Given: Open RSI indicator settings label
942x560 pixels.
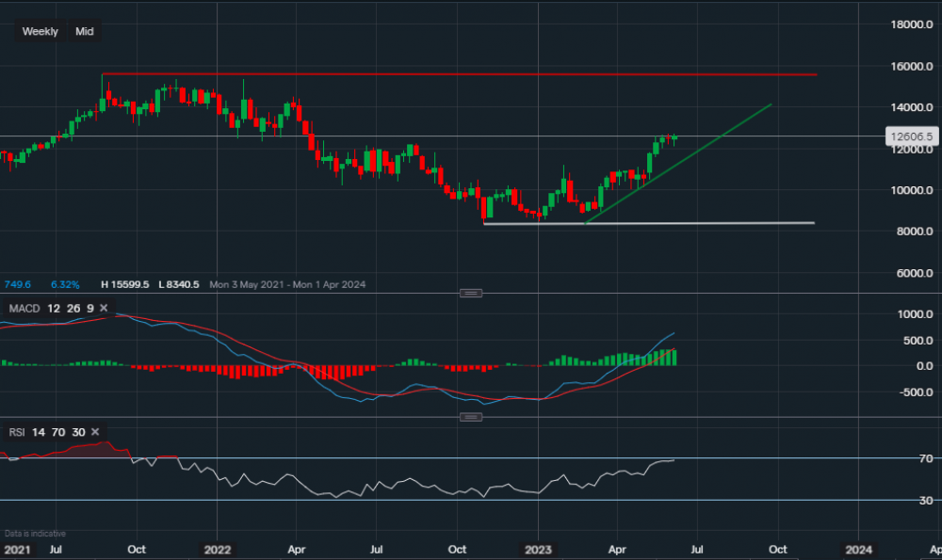Looking at the screenshot, I should pos(16,432).
